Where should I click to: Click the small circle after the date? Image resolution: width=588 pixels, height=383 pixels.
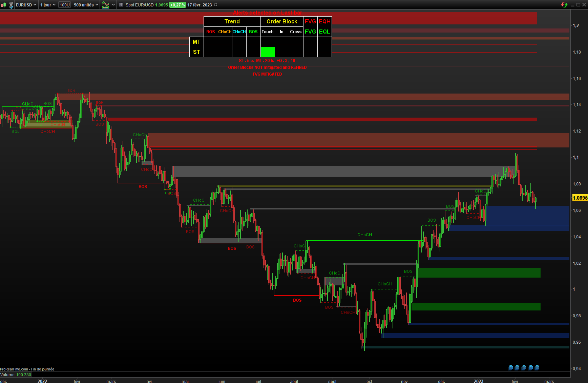pos(216,5)
